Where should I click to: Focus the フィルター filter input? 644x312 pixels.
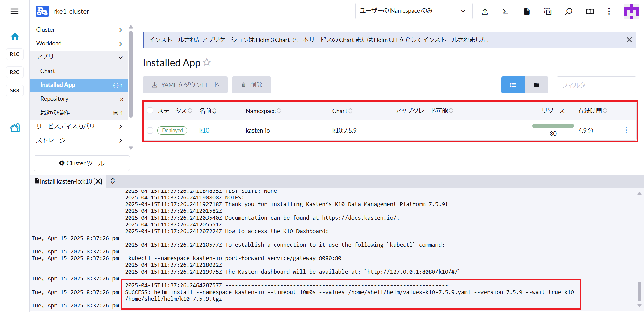click(x=596, y=85)
